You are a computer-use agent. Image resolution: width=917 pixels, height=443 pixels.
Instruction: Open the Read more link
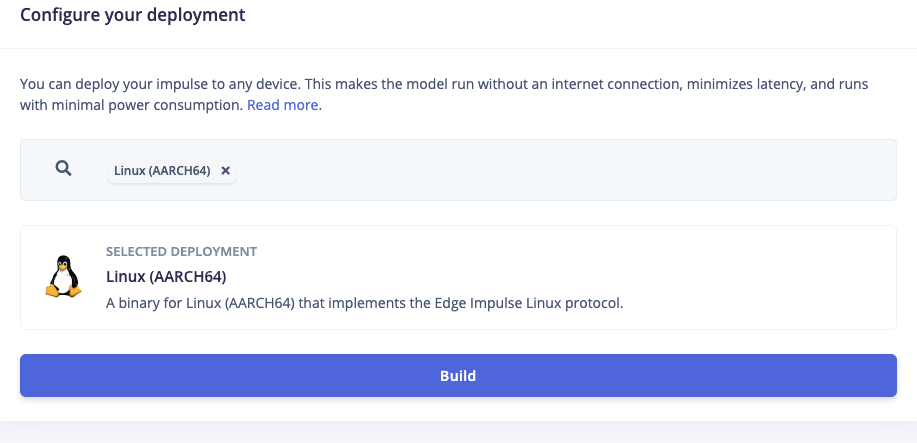(282, 105)
